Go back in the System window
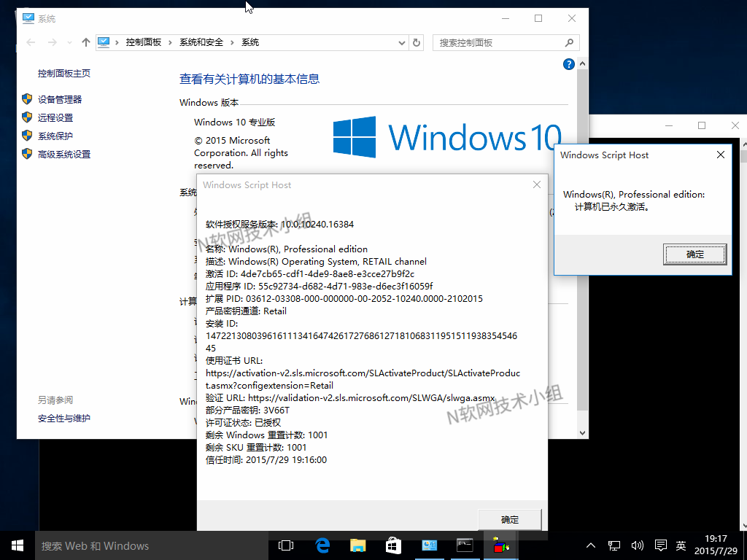This screenshot has height=560, width=747. click(x=31, y=42)
